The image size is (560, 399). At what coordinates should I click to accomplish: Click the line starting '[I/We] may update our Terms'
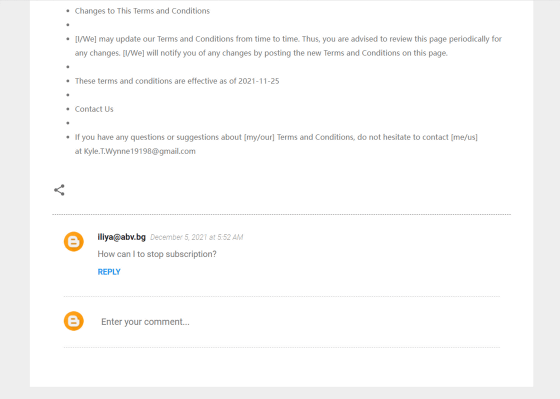288,39
